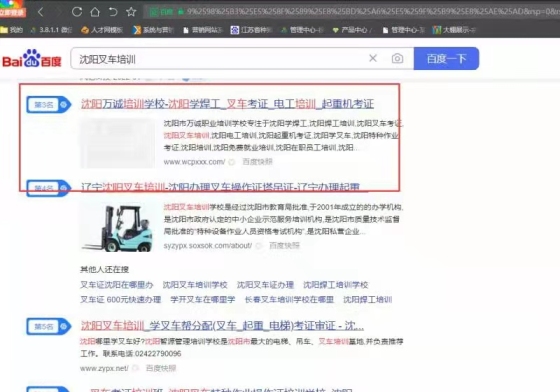Go back with the browser back arrow
This screenshot has height=392, width=560.
[x=41, y=12]
